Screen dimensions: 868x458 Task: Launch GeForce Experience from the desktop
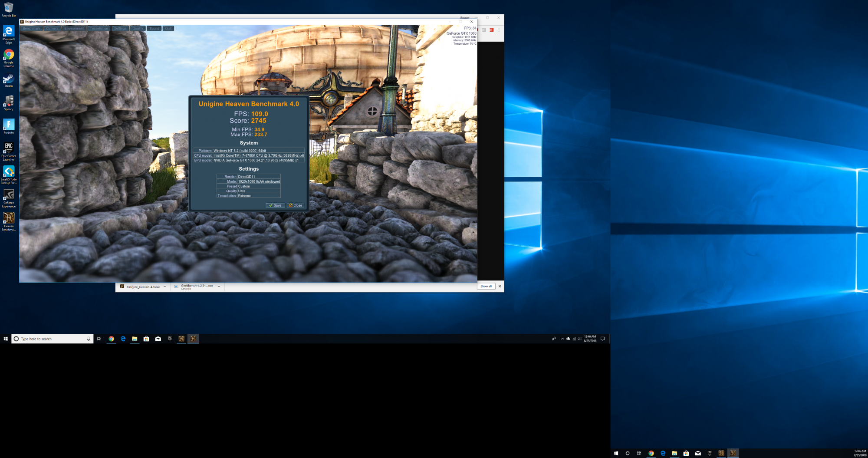(x=9, y=198)
